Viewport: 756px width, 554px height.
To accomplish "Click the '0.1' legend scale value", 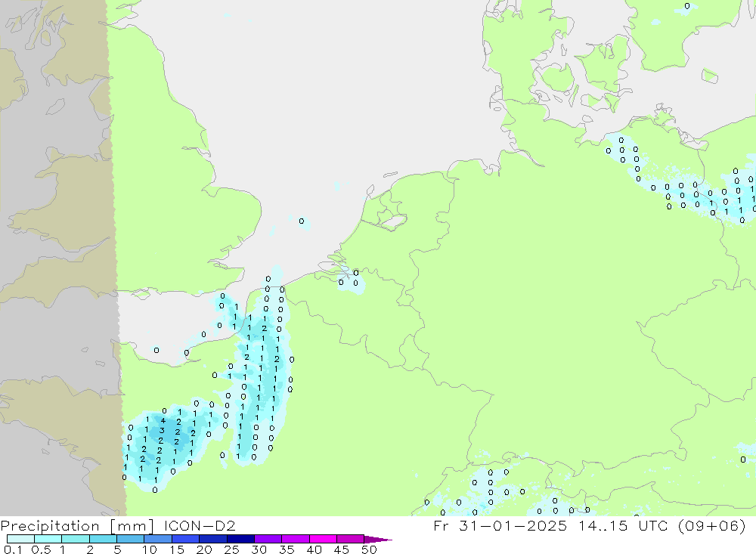I will pos(13,549).
